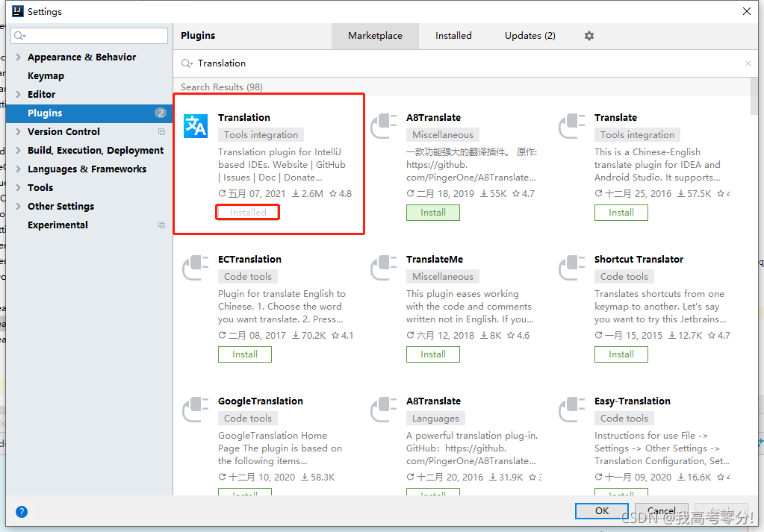Open the plugins gear settings icon
Screen dimensions: 764x532
(x=589, y=36)
